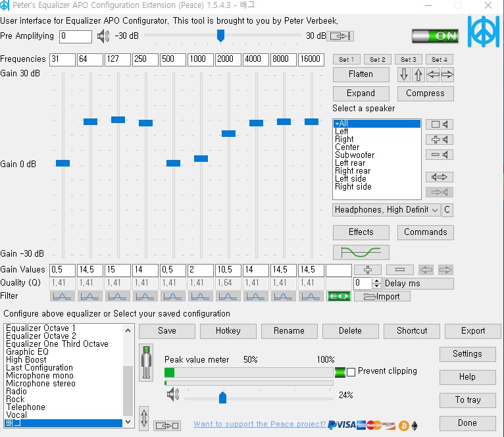This screenshot has width=504, height=437.
Task: Save the current configuration
Action: [167, 331]
